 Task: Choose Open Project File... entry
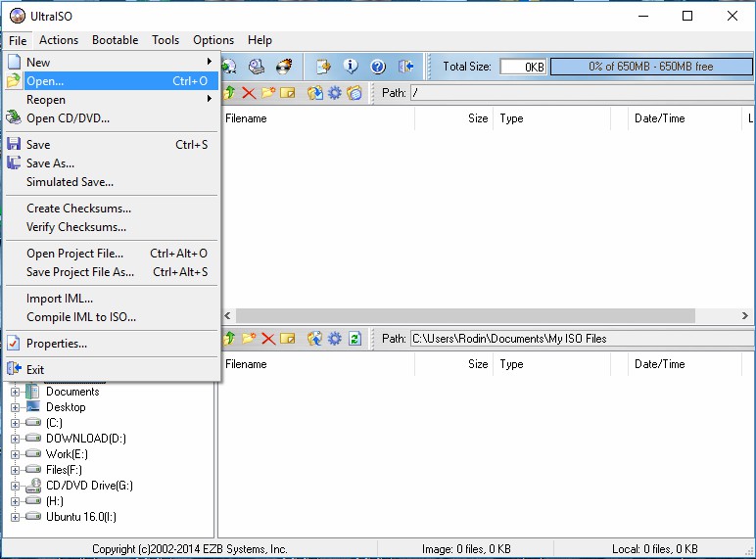pyautogui.click(x=112, y=254)
